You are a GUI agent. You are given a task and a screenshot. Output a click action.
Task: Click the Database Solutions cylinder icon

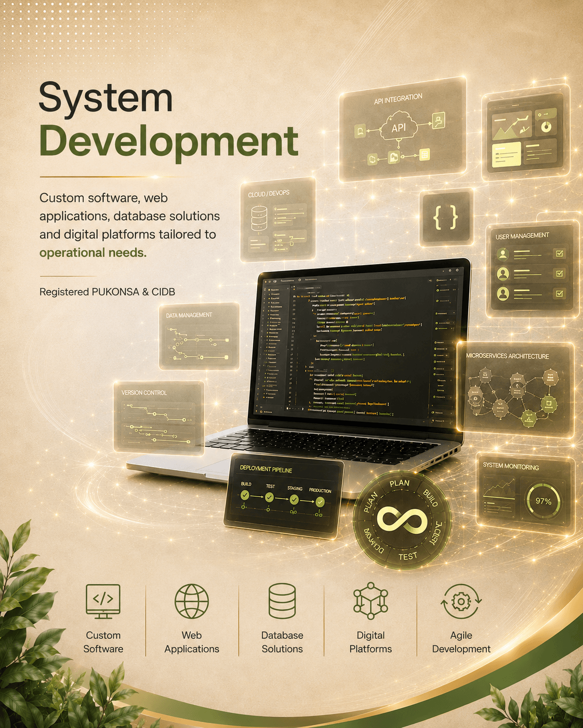282,601
